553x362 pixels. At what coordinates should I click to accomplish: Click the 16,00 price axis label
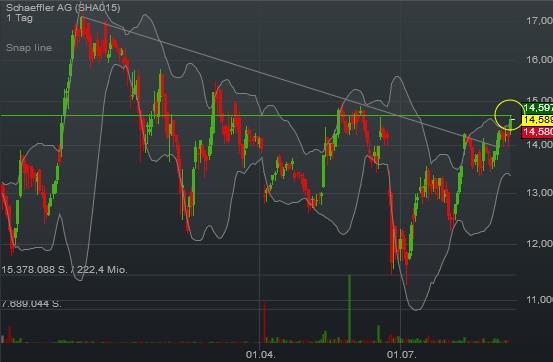click(539, 59)
